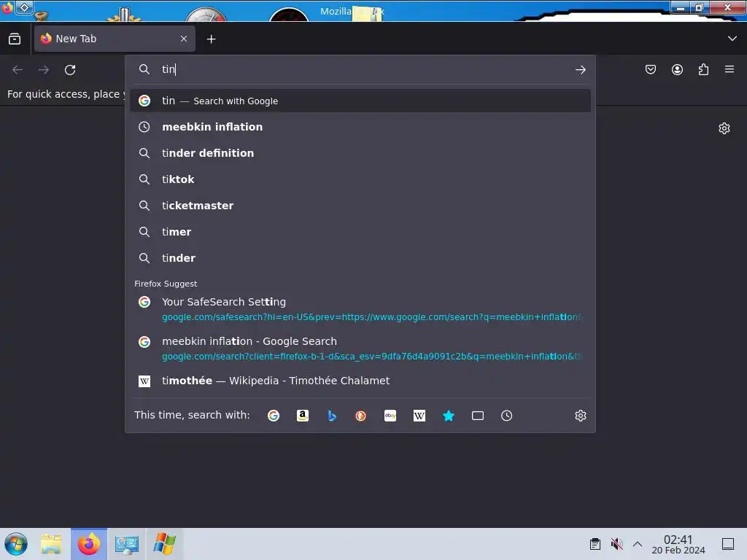This screenshot has width=747, height=560.
Task: Open the Extensions puzzle icon
Action: click(x=703, y=69)
